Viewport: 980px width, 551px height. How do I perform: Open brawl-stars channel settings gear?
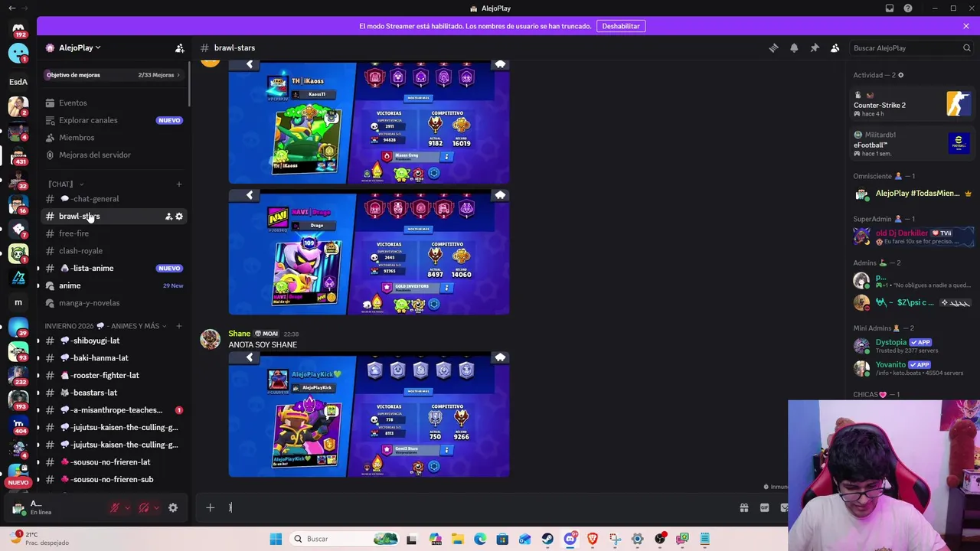[179, 217]
